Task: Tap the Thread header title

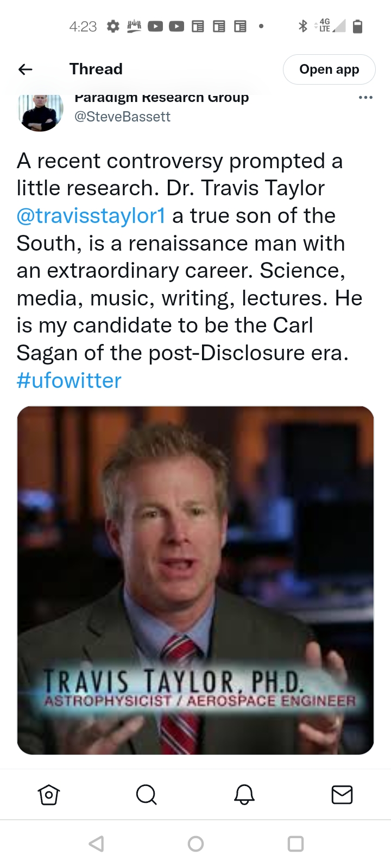Action: coord(96,69)
